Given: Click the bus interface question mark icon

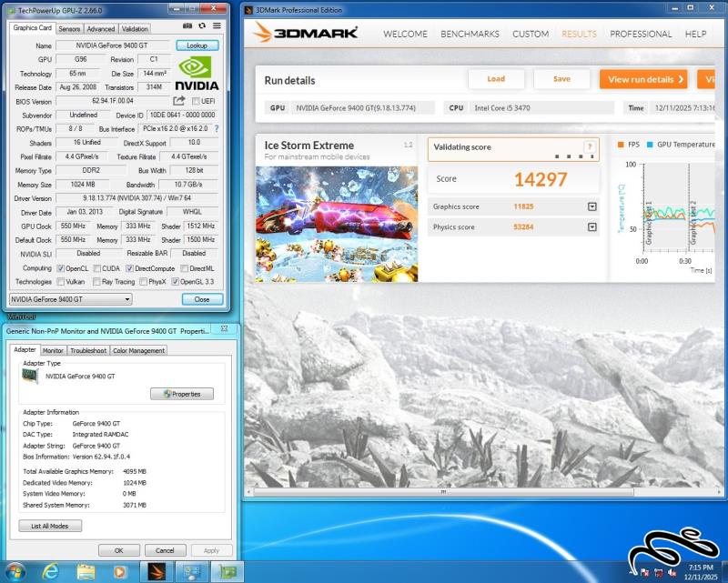Looking at the screenshot, I should pyautogui.click(x=217, y=129).
